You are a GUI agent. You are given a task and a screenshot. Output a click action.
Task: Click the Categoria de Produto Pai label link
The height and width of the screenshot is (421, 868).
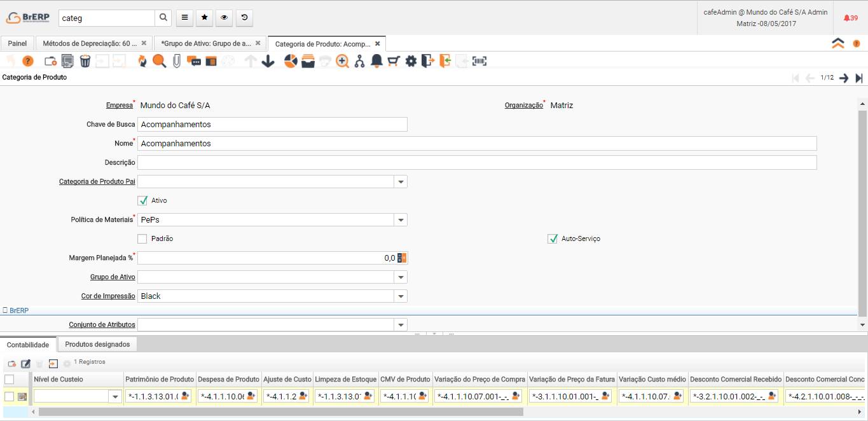coord(97,182)
